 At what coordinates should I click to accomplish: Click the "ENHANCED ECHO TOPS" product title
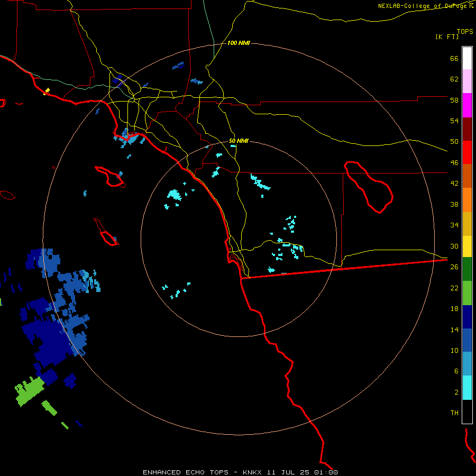tap(186, 472)
